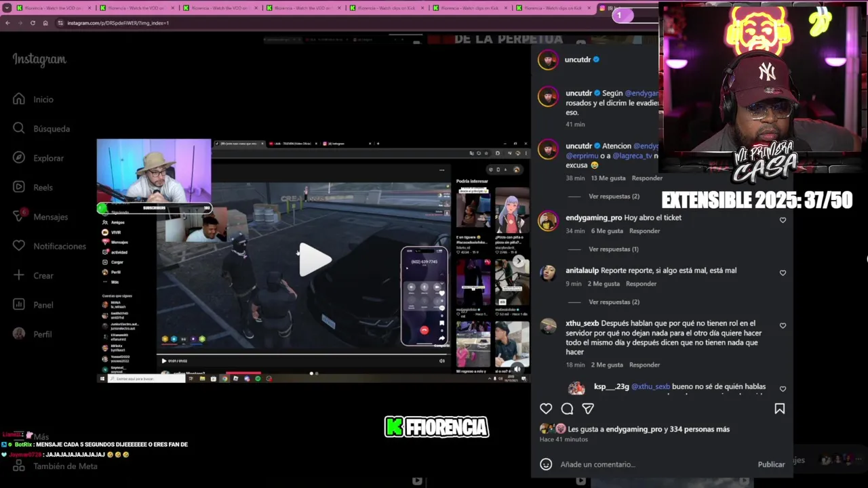Open @xthu_sexb mention in ksp reply
868x488 pixels.
pyautogui.click(x=650, y=387)
